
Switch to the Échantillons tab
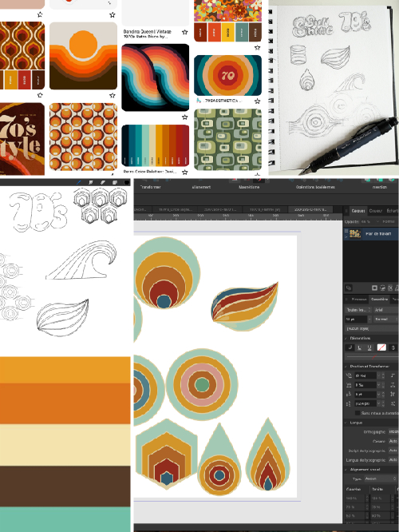click(393, 211)
